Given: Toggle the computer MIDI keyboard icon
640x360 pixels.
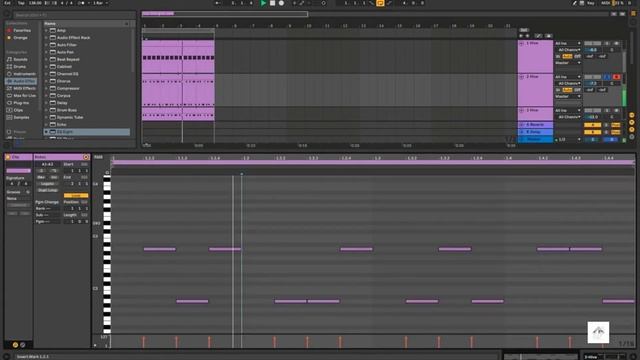Looking at the screenshot, I should [582, 3].
